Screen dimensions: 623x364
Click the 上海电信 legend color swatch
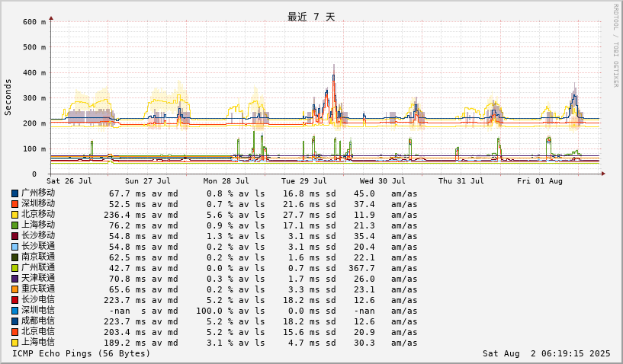[14, 343]
